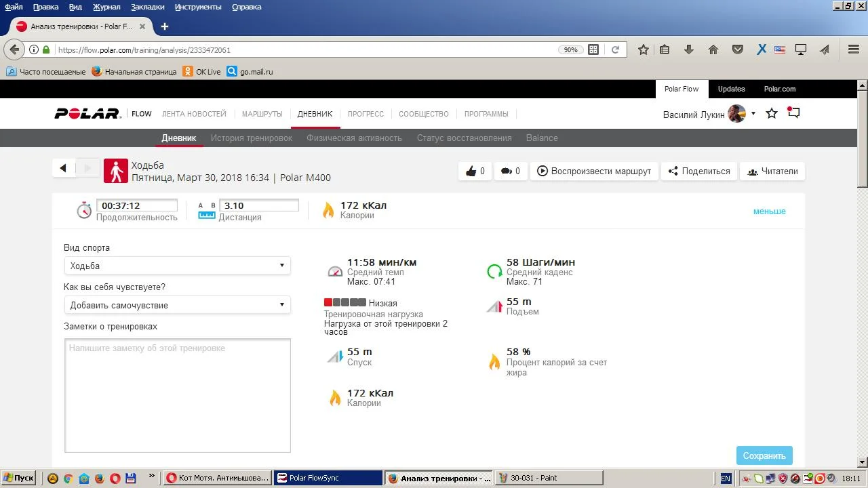The image size is (868, 488).
Task: Open the "Закладки" menu in menu bar
Action: click(x=149, y=7)
